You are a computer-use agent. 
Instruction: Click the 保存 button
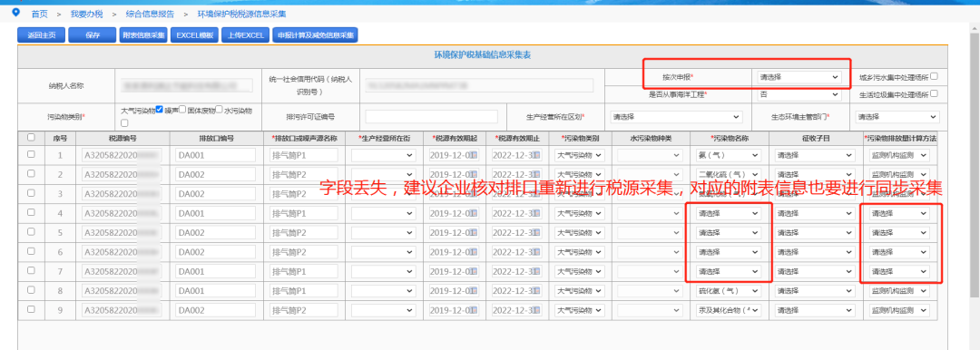point(92,35)
